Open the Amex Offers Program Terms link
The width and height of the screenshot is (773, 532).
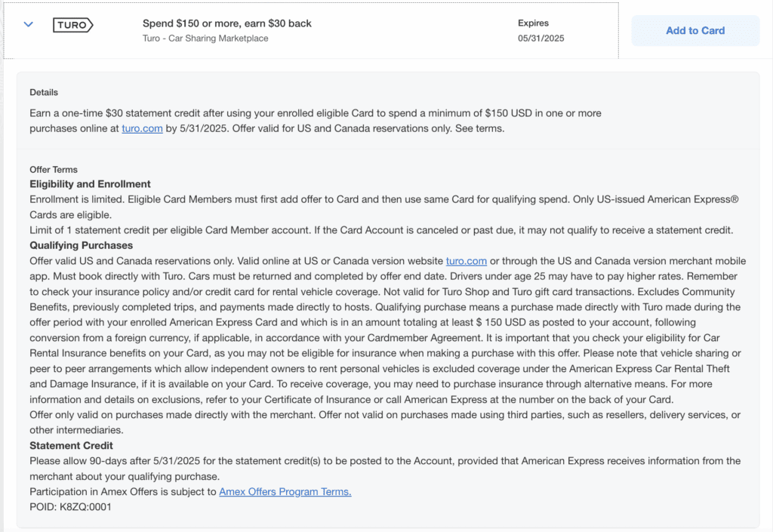(x=285, y=492)
